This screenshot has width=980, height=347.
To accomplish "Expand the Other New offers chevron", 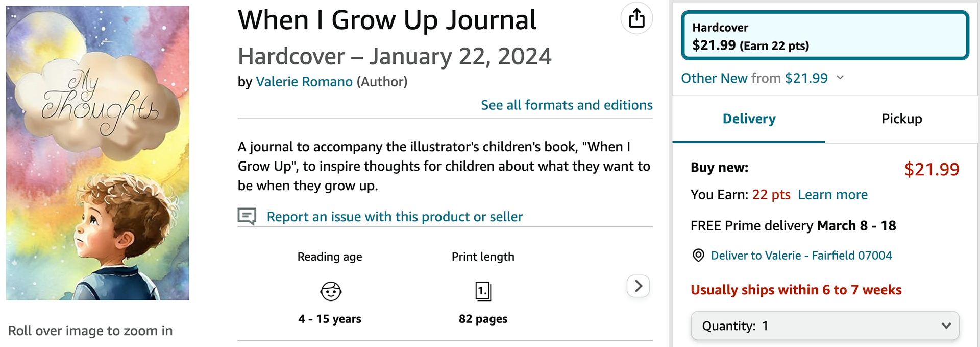I will (840, 78).
